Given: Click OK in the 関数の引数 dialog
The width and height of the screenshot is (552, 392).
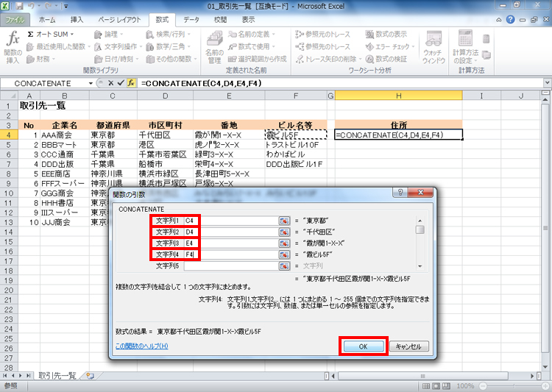Looking at the screenshot, I should pos(364,346).
